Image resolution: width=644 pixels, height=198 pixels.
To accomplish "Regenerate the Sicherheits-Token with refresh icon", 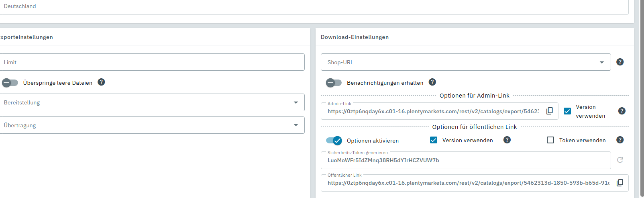I will click(x=620, y=160).
